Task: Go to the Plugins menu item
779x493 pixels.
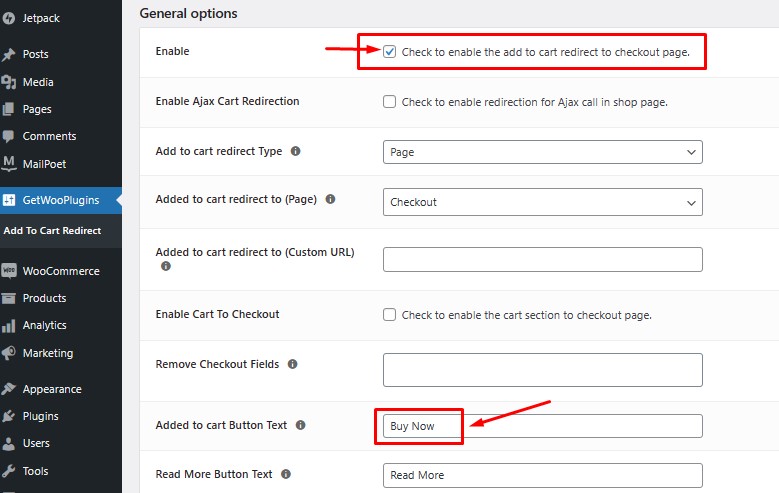Action: (x=40, y=416)
